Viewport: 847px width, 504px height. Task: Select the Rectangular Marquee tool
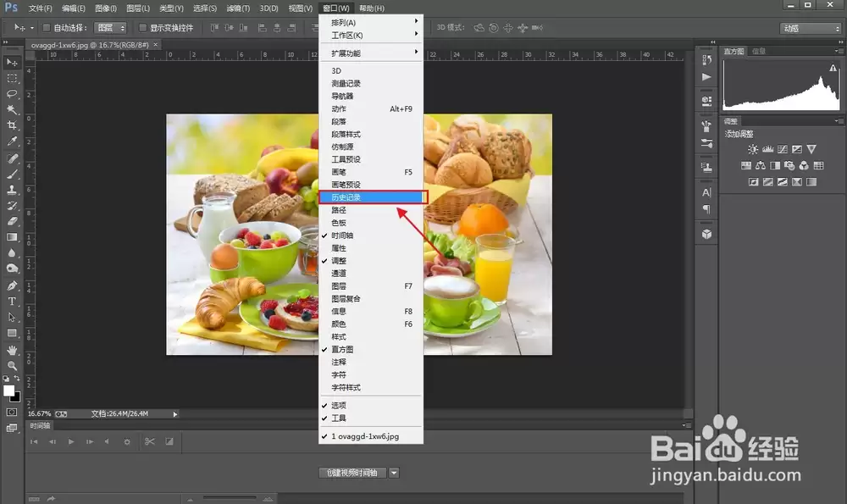(12, 78)
